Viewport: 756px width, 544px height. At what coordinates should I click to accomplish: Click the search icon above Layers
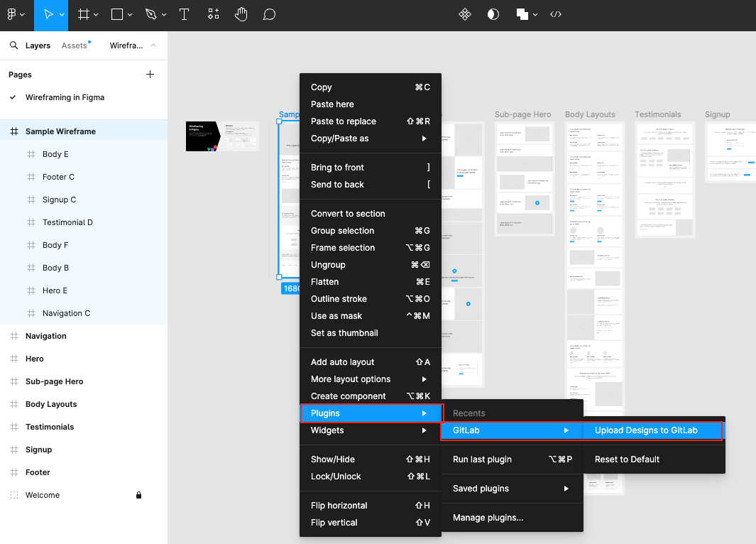[x=14, y=45]
